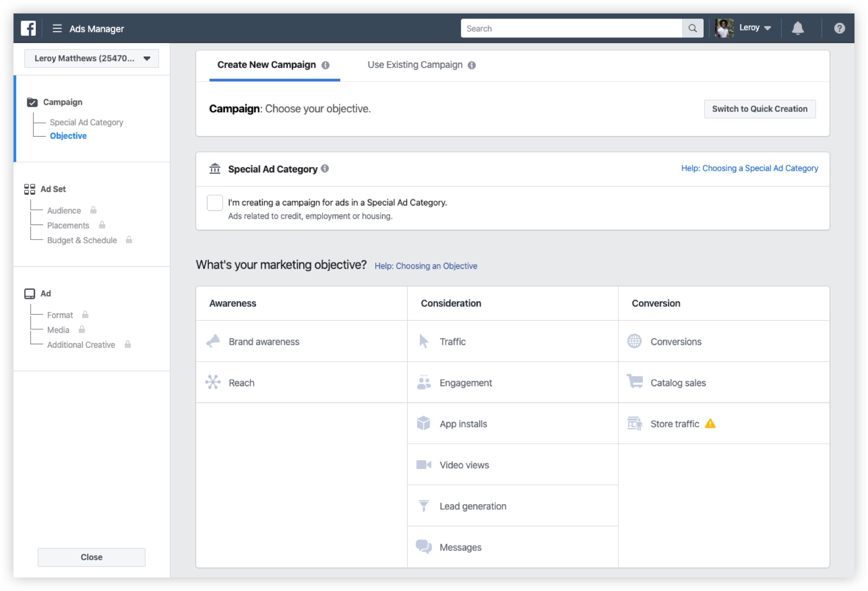Click info icon beside Special Ad Category heading
868x591 pixels.
pos(325,169)
